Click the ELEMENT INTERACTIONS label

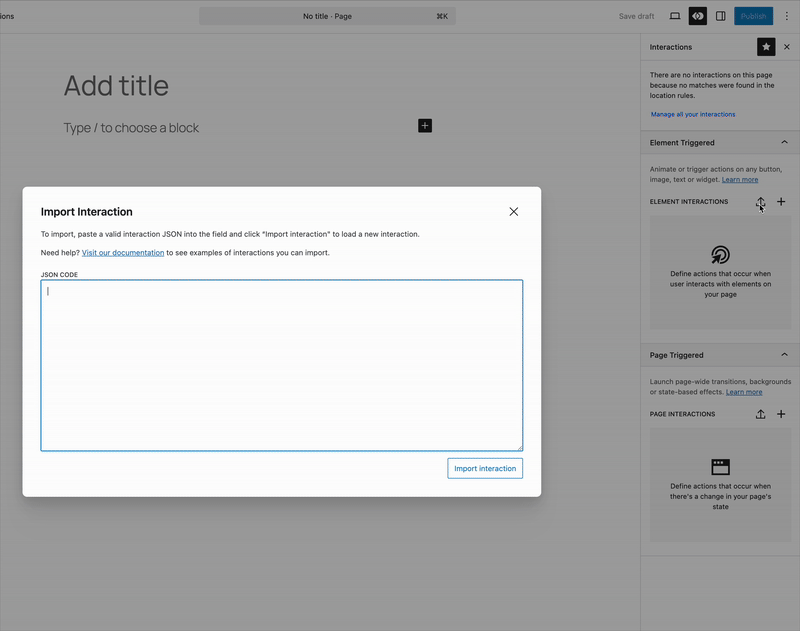pyautogui.click(x=689, y=201)
